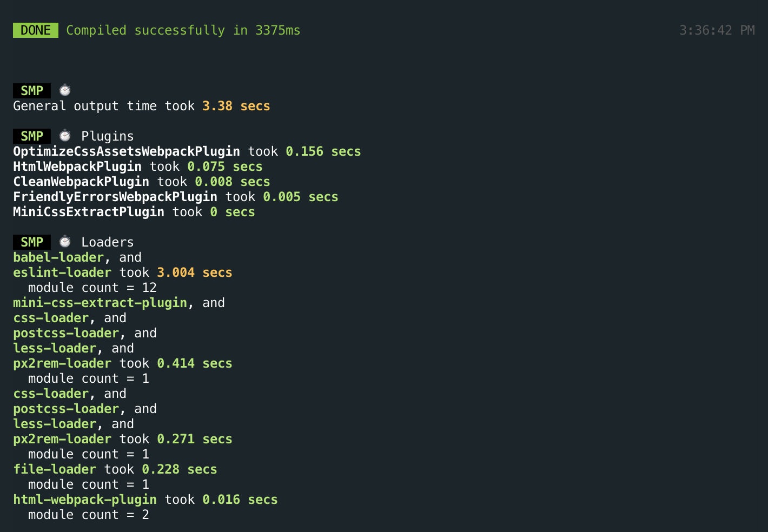Click the stopwatch icon next to Plugins
768x532 pixels.
click(x=65, y=136)
